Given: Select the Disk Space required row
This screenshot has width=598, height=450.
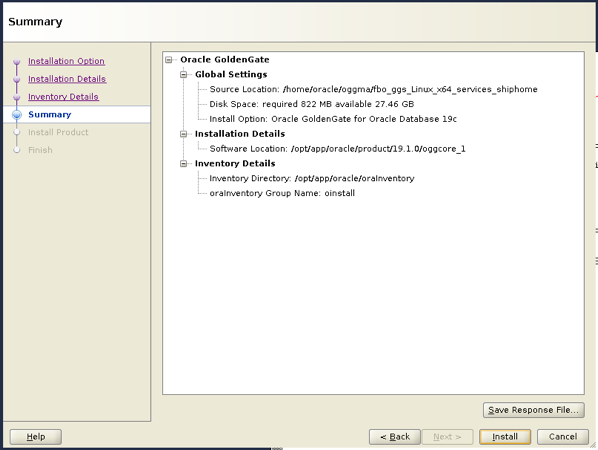Looking at the screenshot, I should coord(312,104).
